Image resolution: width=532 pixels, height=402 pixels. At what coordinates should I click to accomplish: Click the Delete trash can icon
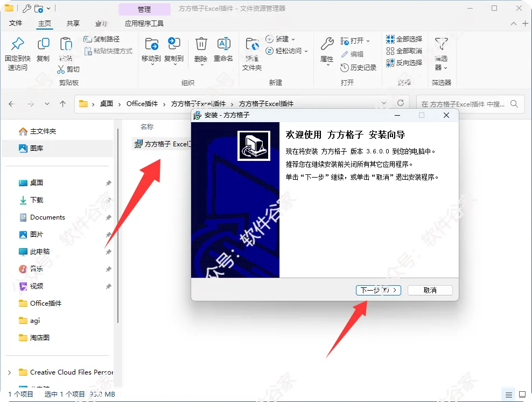[201, 44]
